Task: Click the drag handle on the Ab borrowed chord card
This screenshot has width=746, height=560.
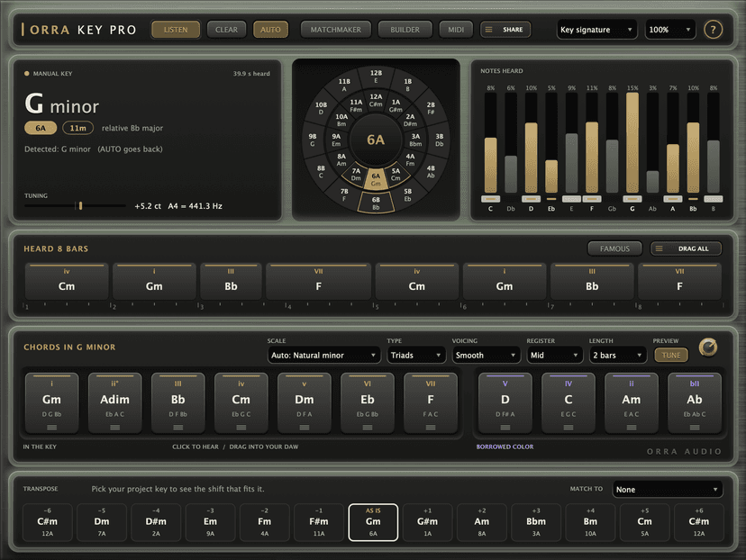Action: click(x=695, y=428)
